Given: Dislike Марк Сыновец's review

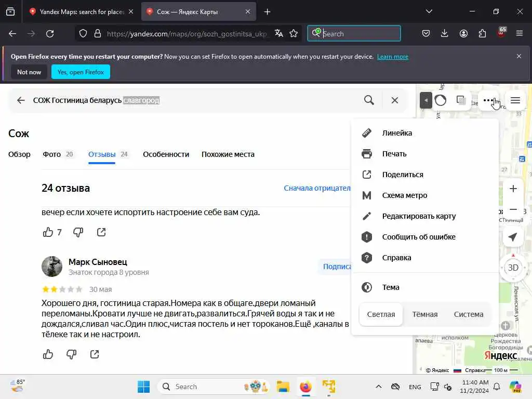Looking at the screenshot, I should pyautogui.click(x=71, y=354).
